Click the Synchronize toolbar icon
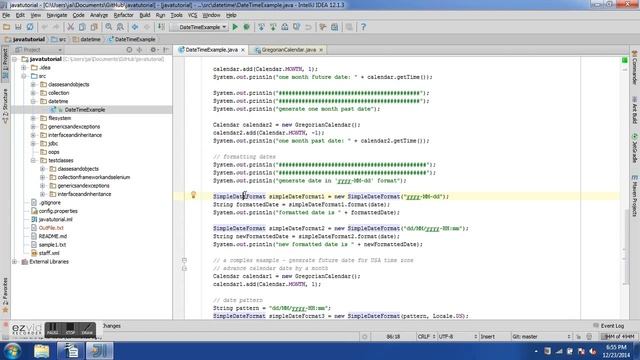 [x=30, y=27]
